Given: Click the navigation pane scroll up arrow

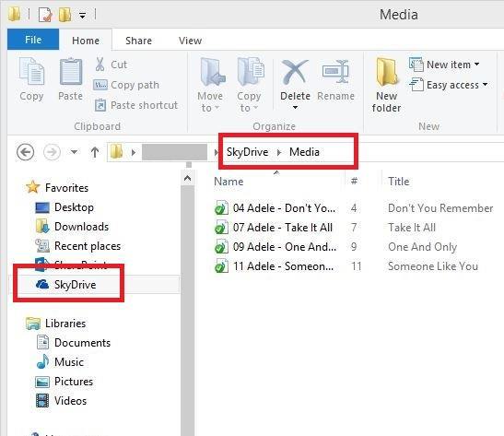Looking at the screenshot, I should coord(188,178).
